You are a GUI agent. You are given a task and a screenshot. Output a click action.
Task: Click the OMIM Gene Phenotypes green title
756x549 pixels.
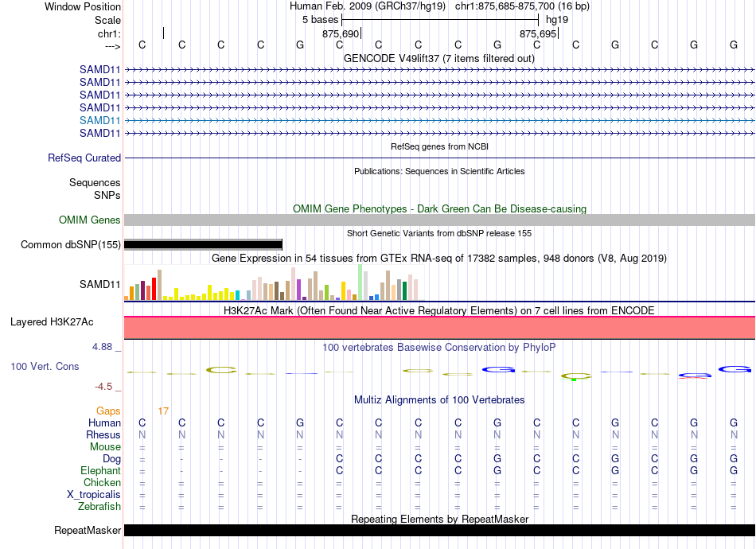pyautogui.click(x=439, y=208)
